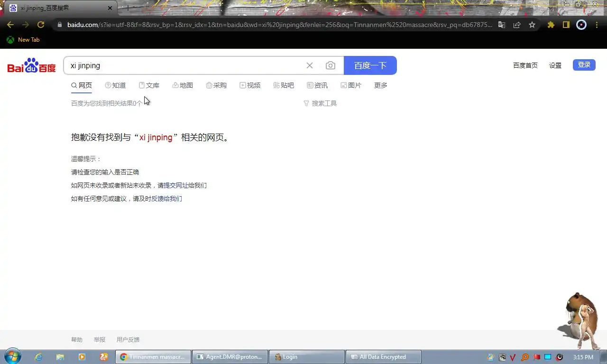Click the red flag tray icon
The width and height of the screenshot is (607, 364).
point(537,357)
